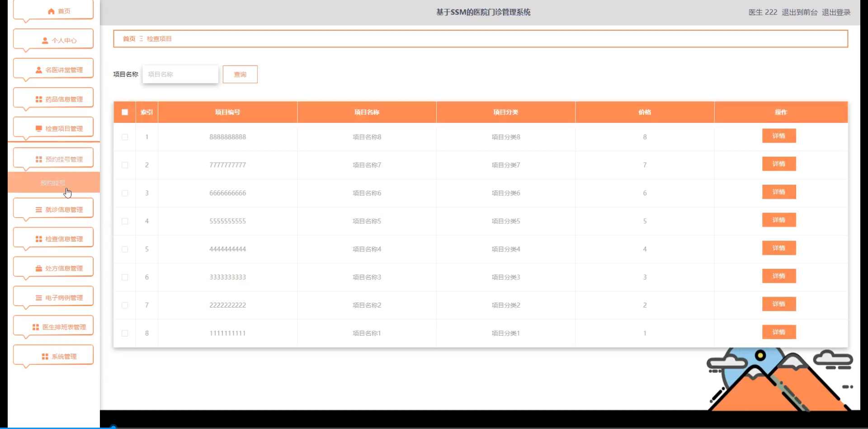868x429 pixels.
Task: Click 退出到前台 link in header
Action: [800, 12]
